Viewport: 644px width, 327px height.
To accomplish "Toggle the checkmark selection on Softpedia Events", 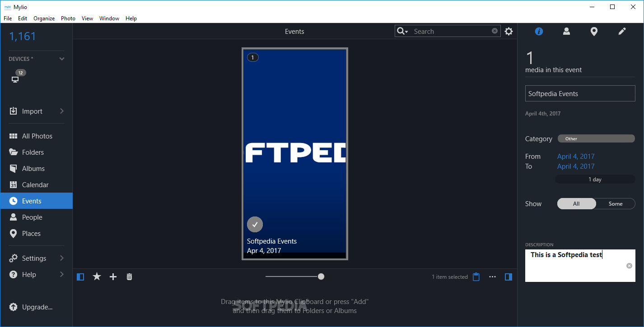I will tap(255, 224).
